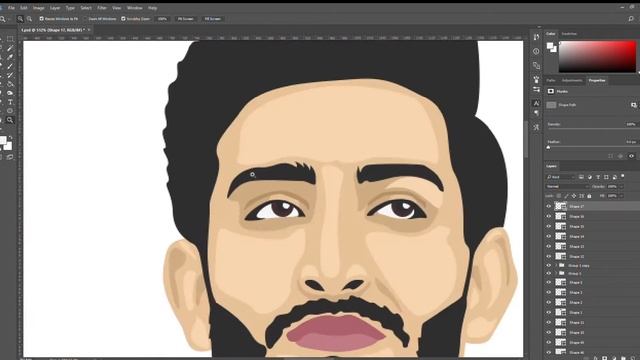Screen dimensions: 640x360
Task: Hide the Shape 17 layer
Action: pos(549,207)
